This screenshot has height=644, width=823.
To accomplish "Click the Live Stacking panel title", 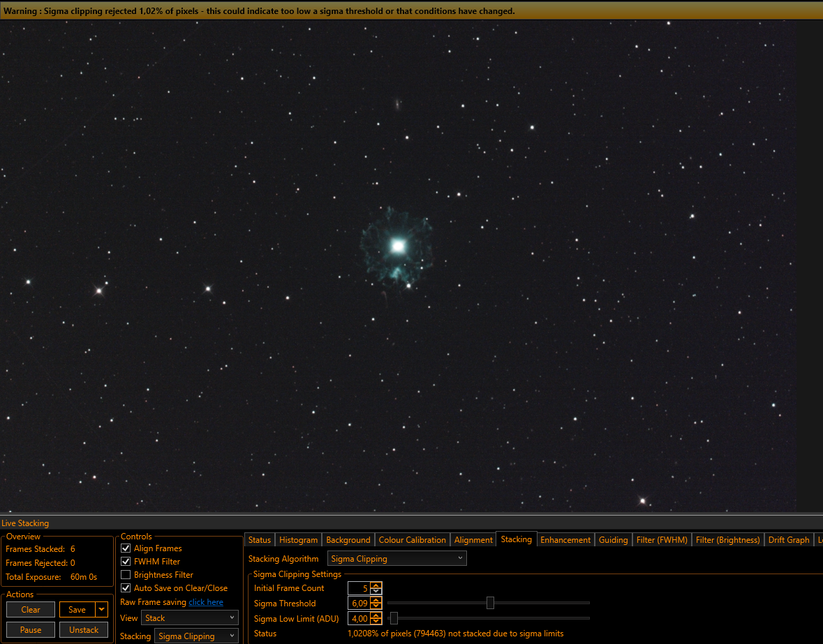I will pyautogui.click(x=25, y=523).
